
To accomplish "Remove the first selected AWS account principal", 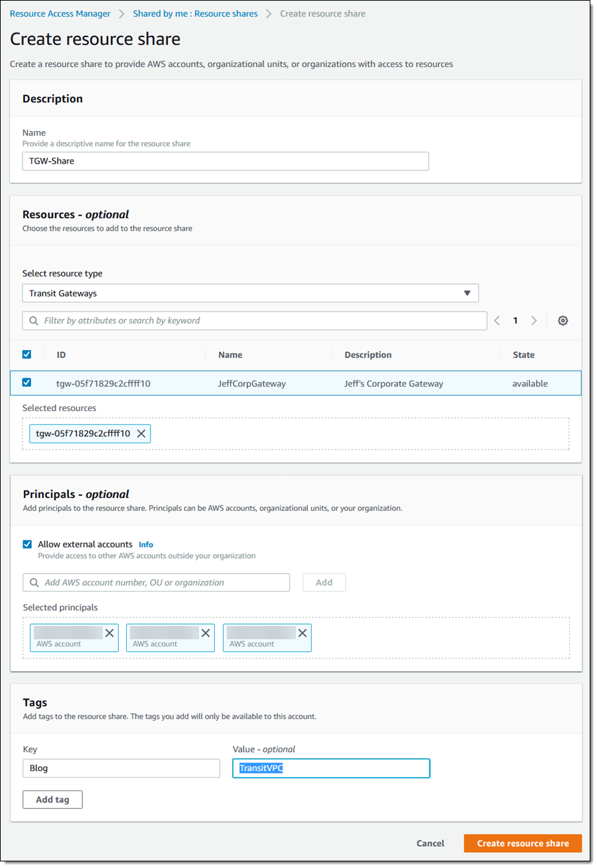I will 109,633.
